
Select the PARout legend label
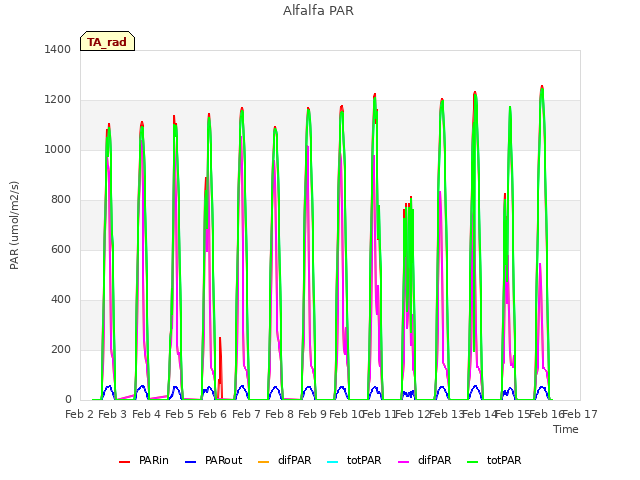[224, 460]
